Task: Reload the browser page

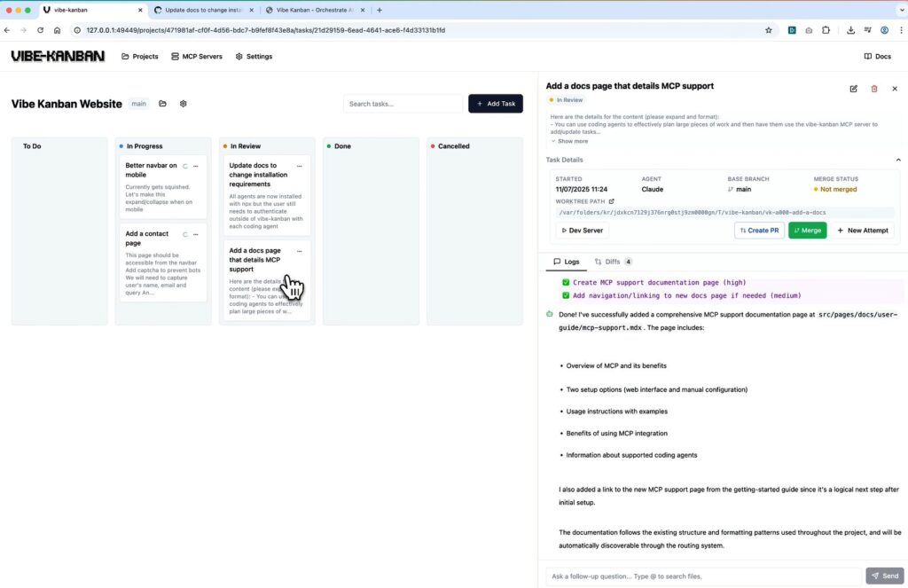Action: 40,30
